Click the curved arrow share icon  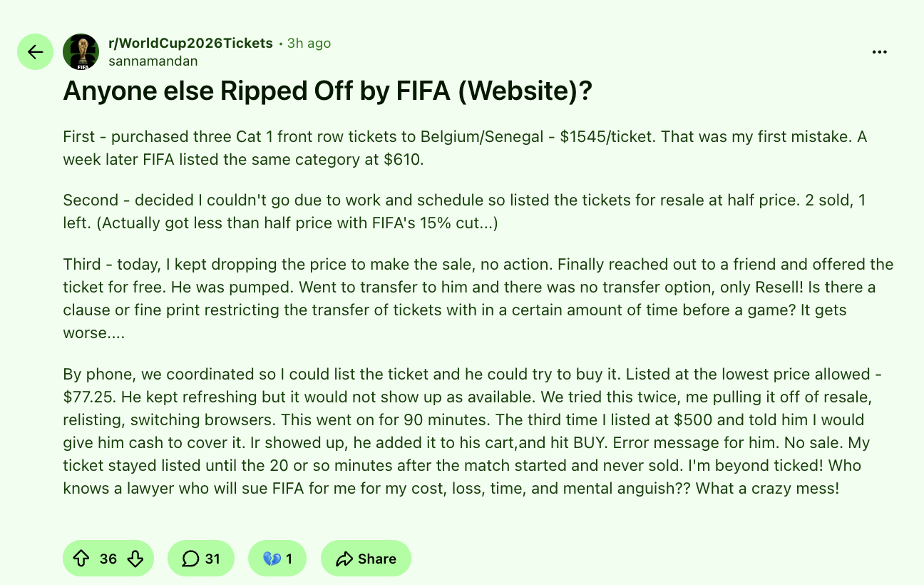[344, 559]
